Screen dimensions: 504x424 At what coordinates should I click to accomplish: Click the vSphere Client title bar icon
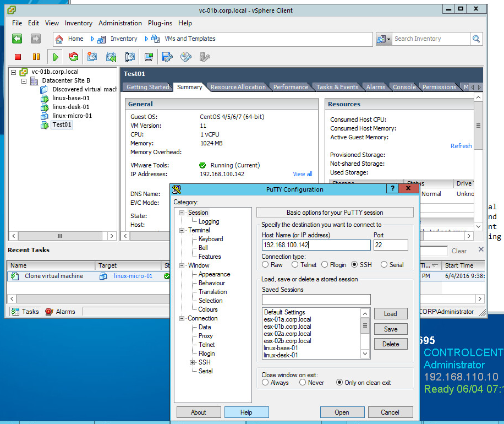(12, 10)
